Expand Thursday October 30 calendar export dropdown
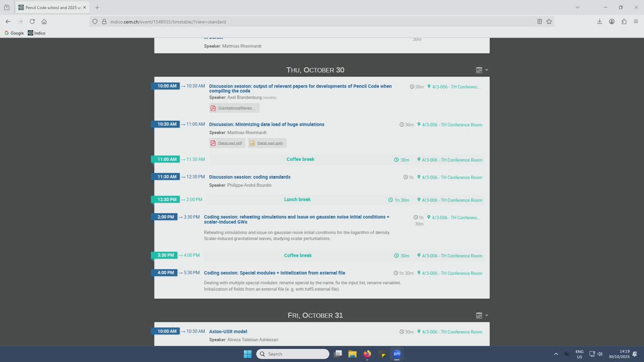The height and width of the screenshot is (362, 644). (481, 70)
